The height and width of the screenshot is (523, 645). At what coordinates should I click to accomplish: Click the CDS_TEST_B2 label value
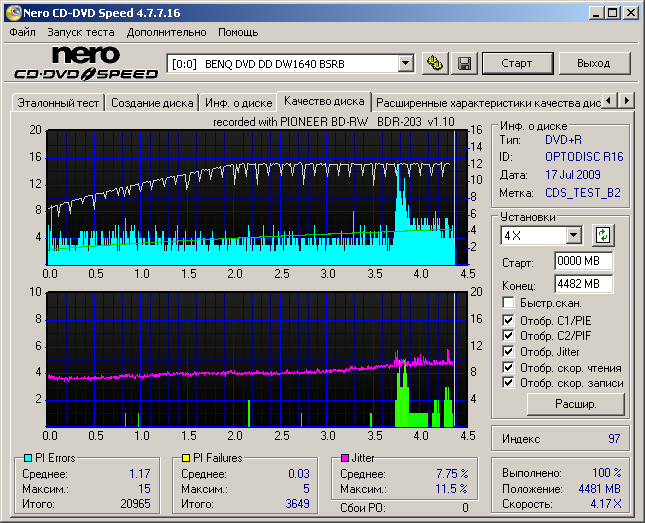point(582,193)
